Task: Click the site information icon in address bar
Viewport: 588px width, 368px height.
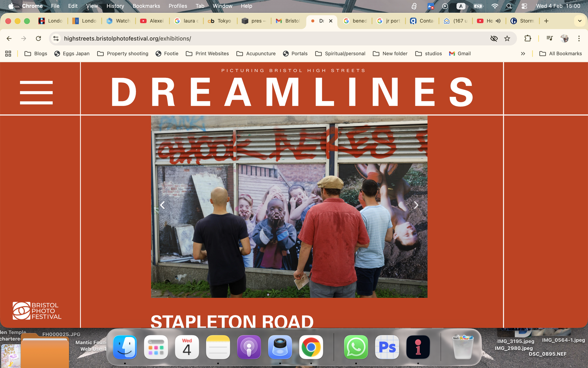Action: click(56, 38)
